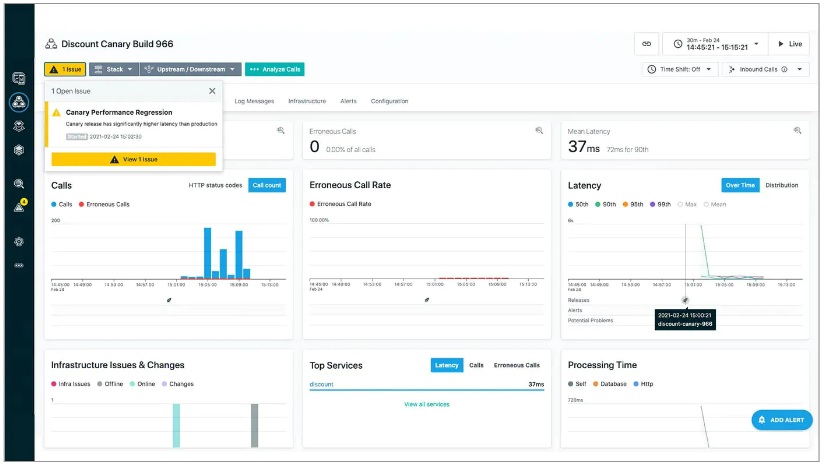Toggle Erroneous Calls series in Calls legend
This screenshot has width=823, height=466.
tap(104, 204)
